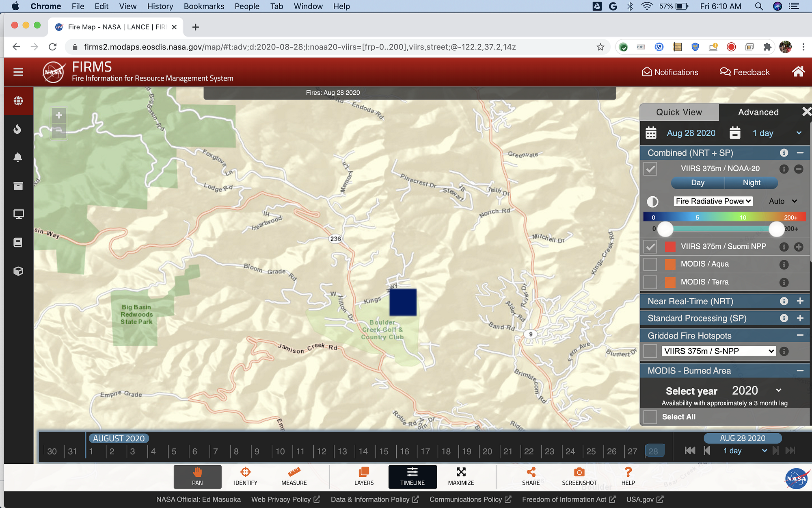
Task: Click the Night button for NOAA-20
Action: tap(751, 183)
